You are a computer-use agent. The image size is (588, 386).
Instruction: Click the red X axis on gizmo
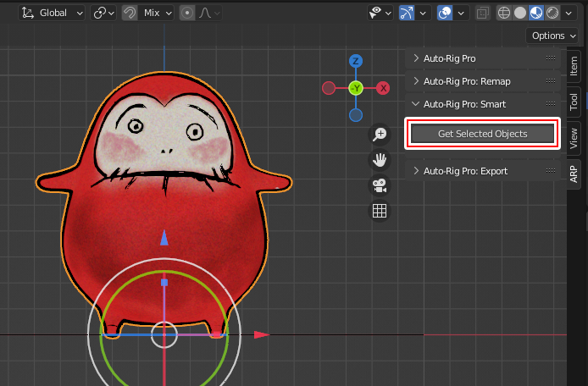(x=383, y=88)
